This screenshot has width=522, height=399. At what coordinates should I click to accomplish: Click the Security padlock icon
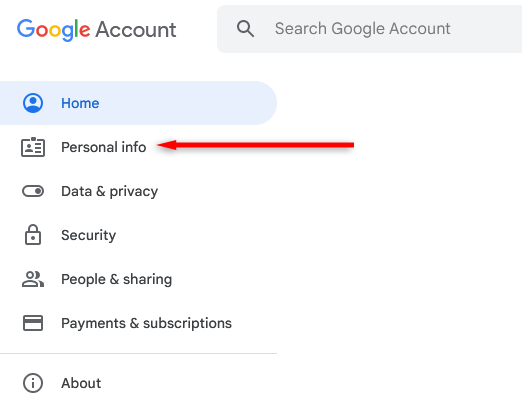[33, 235]
